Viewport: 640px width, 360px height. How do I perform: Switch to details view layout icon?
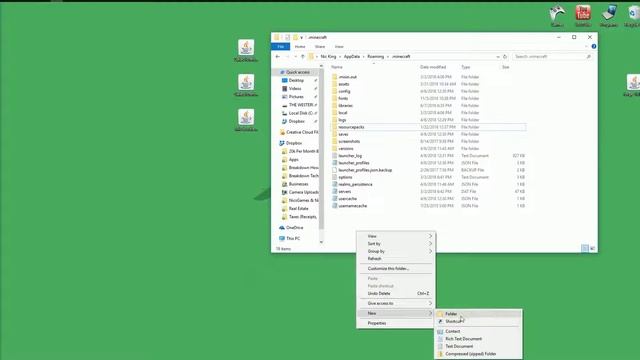click(585, 249)
